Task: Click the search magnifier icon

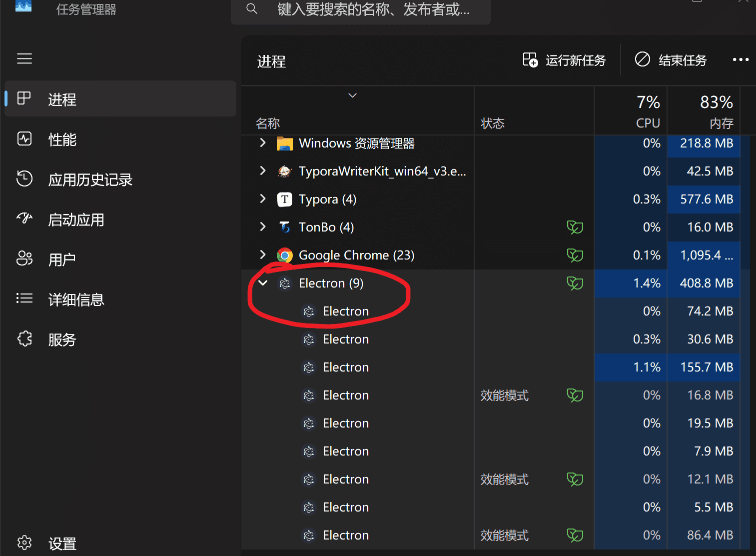Action: pyautogui.click(x=252, y=9)
